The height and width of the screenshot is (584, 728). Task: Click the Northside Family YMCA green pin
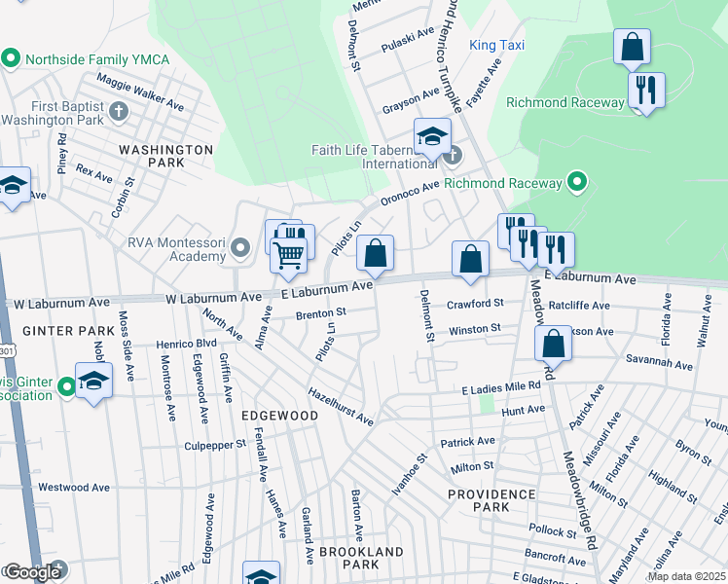(10, 59)
